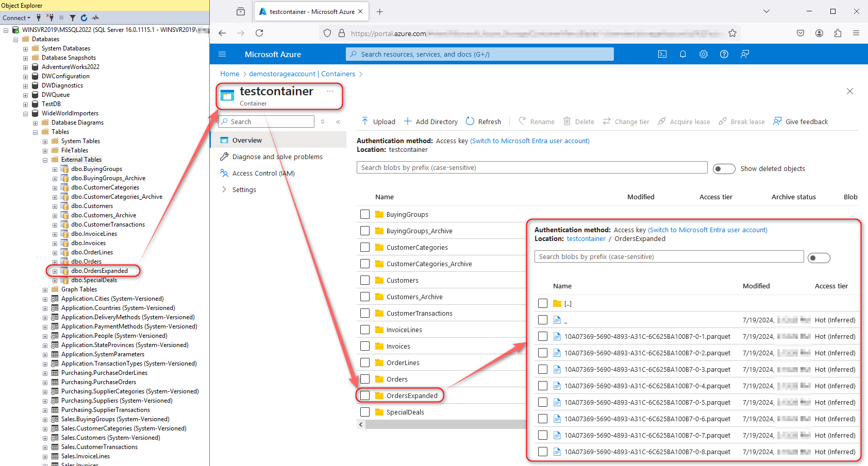Toggle Show deleted objects switch
The height and width of the screenshot is (466, 868).
[x=724, y=169]
